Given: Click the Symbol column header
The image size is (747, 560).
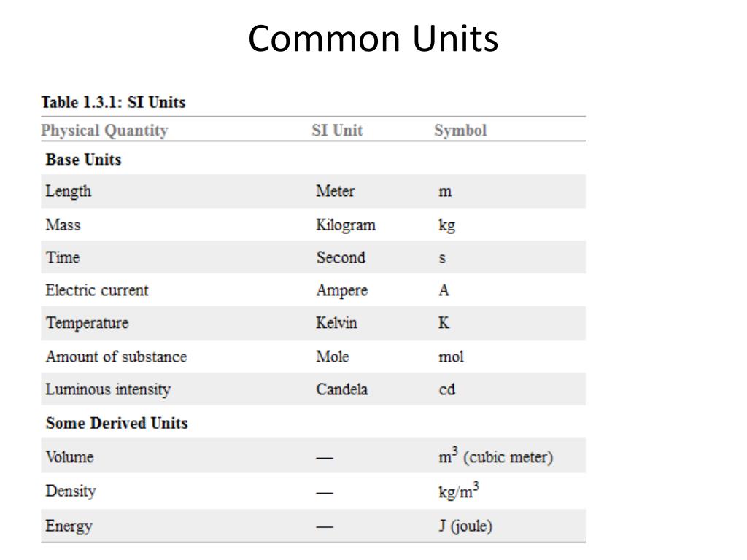Looking at the screenshot, I should 460,131.
